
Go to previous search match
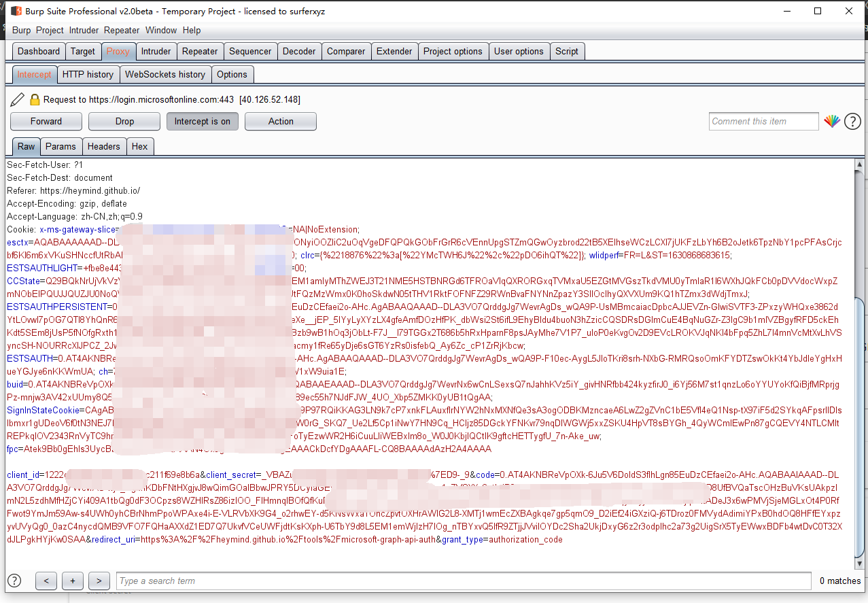tap(46, 581)
